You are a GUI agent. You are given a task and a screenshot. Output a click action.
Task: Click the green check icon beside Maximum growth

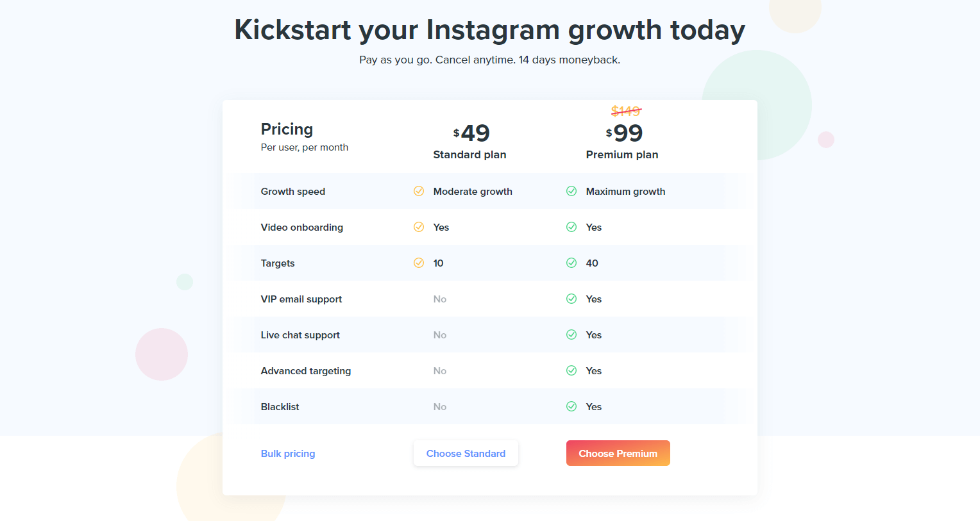571,191
